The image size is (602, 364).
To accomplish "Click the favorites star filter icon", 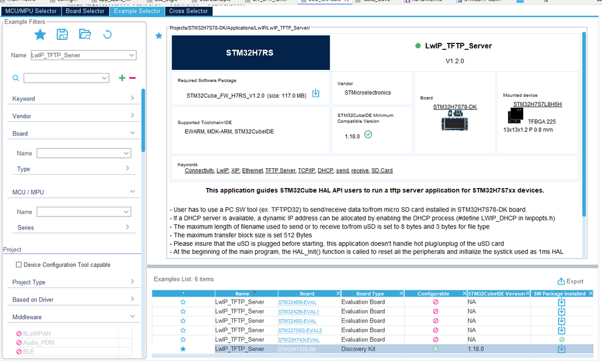I will pyautogui.click(x=40, y=34).
